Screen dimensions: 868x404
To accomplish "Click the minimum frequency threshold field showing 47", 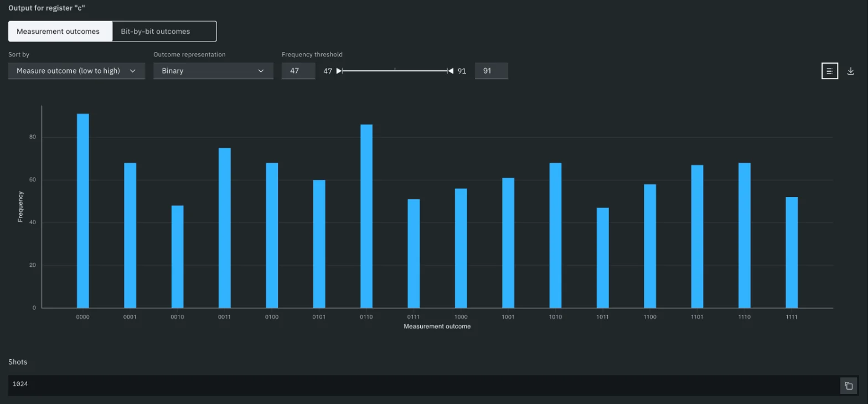I will tap(298, 71).
